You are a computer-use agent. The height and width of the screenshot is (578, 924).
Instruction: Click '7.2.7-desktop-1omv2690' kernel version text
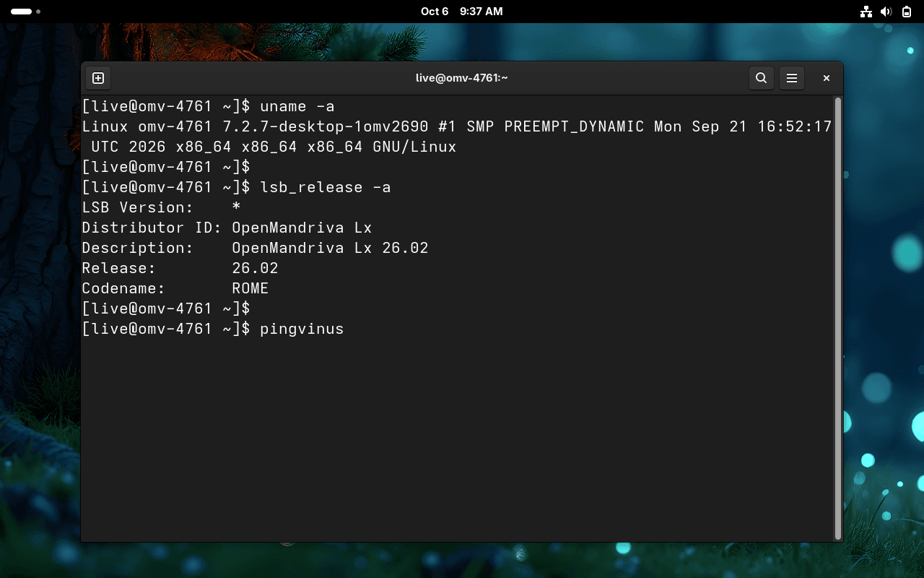[326, 126]
